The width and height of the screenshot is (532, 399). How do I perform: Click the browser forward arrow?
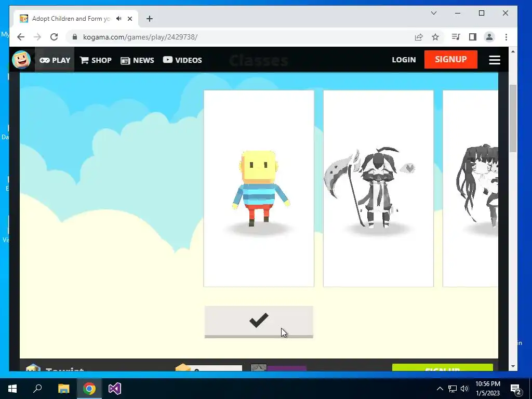tap(37, 37)
